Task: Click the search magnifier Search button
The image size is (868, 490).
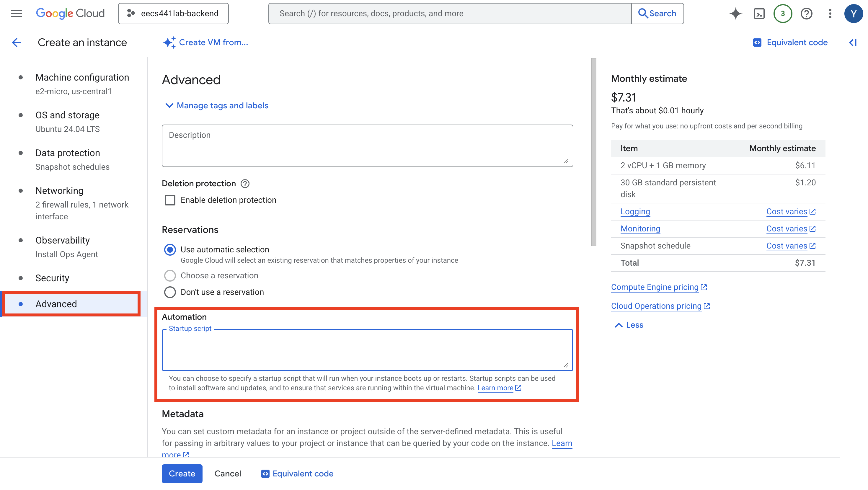Action: (657, 14)
